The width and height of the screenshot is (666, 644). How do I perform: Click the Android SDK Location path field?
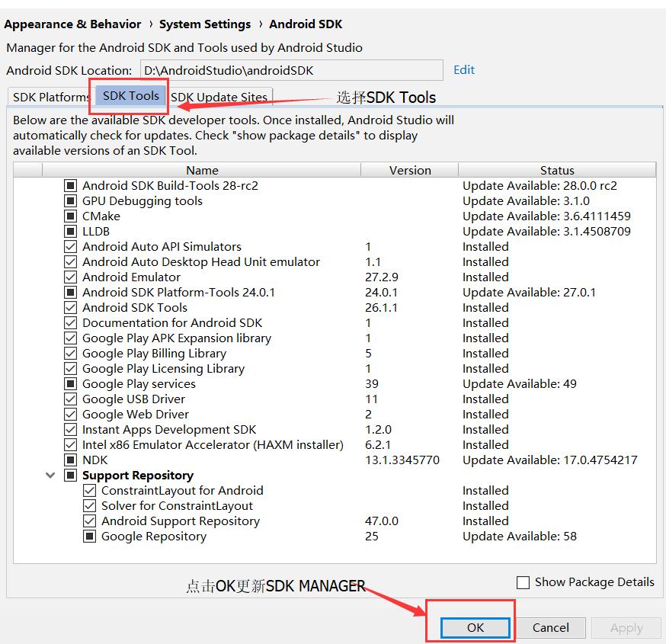click(x=291, y=70)
